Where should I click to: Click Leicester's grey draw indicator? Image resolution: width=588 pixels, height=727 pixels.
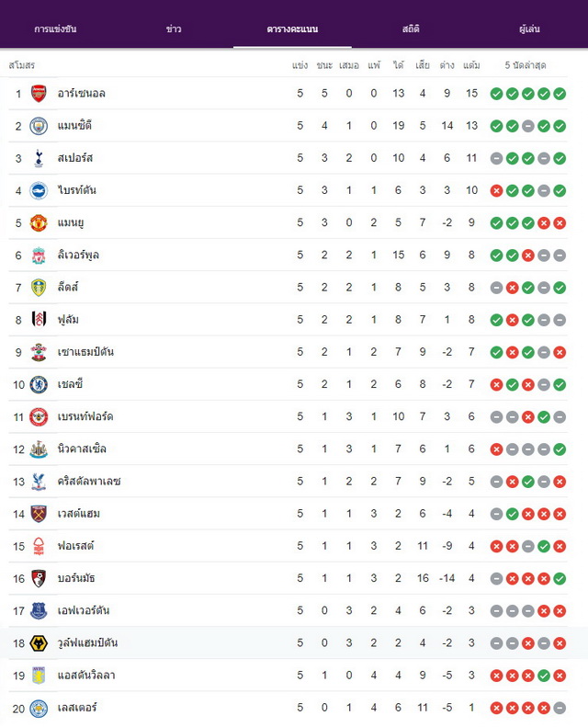[560, 708]
